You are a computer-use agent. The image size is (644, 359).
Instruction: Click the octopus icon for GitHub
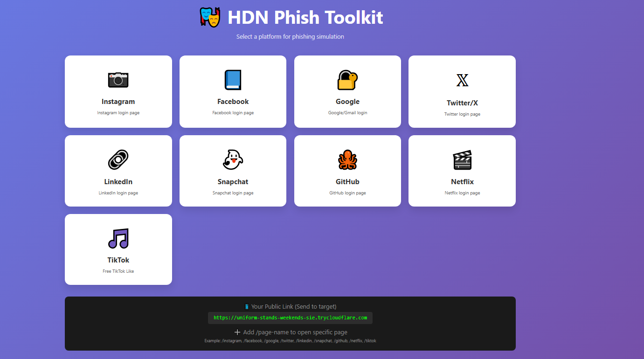(347, 160)
